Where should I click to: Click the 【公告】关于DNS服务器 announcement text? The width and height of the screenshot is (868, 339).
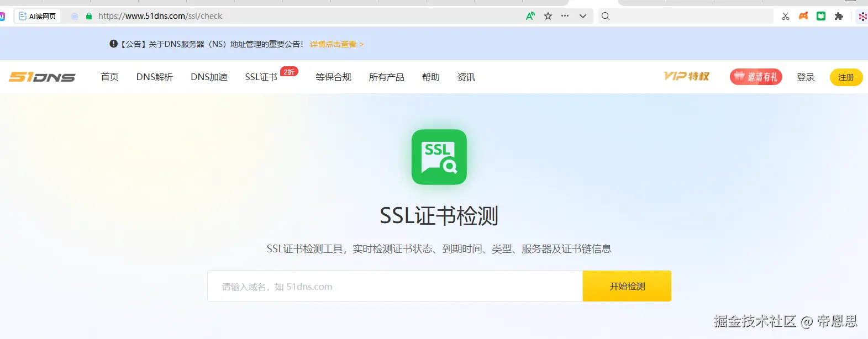[x=212, y=44]
